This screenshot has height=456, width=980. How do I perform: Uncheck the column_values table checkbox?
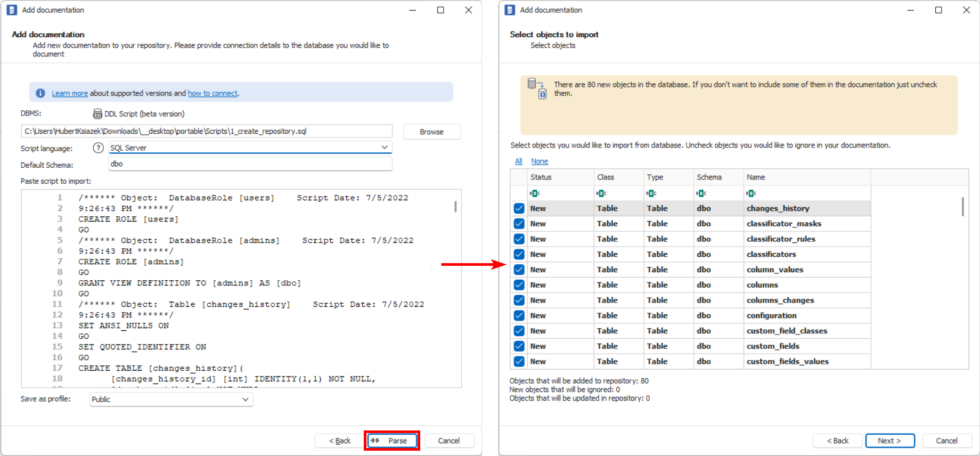click(519, 270)
